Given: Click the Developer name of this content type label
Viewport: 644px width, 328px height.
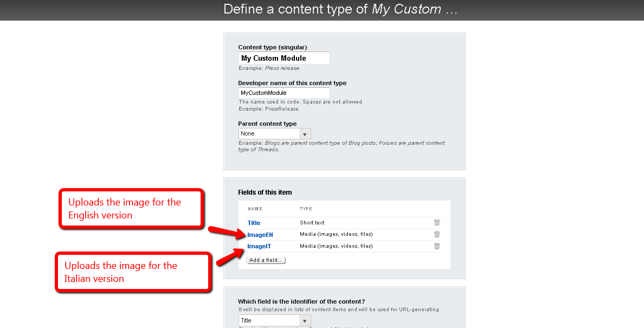Looking at the screenshot, I should (292, 83).
